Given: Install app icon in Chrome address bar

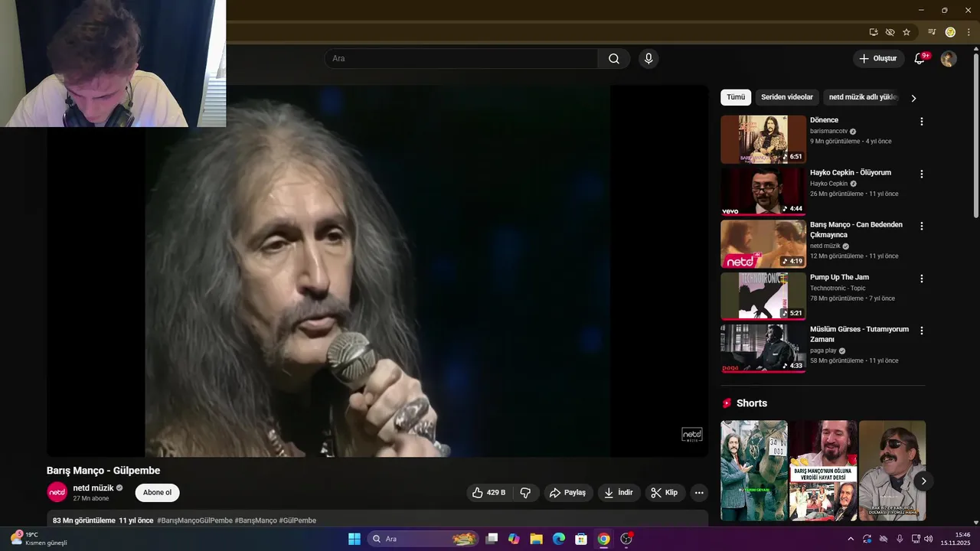Looking at the screenshot, I should (874, 32).
